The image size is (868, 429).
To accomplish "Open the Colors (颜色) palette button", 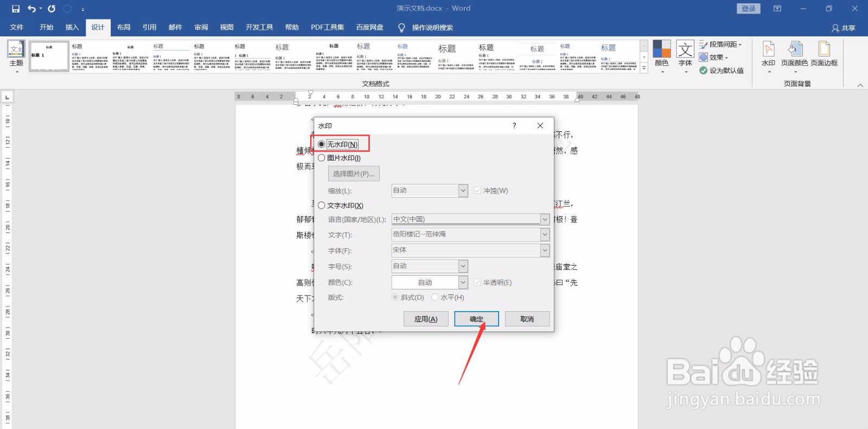I will (x=661, y=55).
